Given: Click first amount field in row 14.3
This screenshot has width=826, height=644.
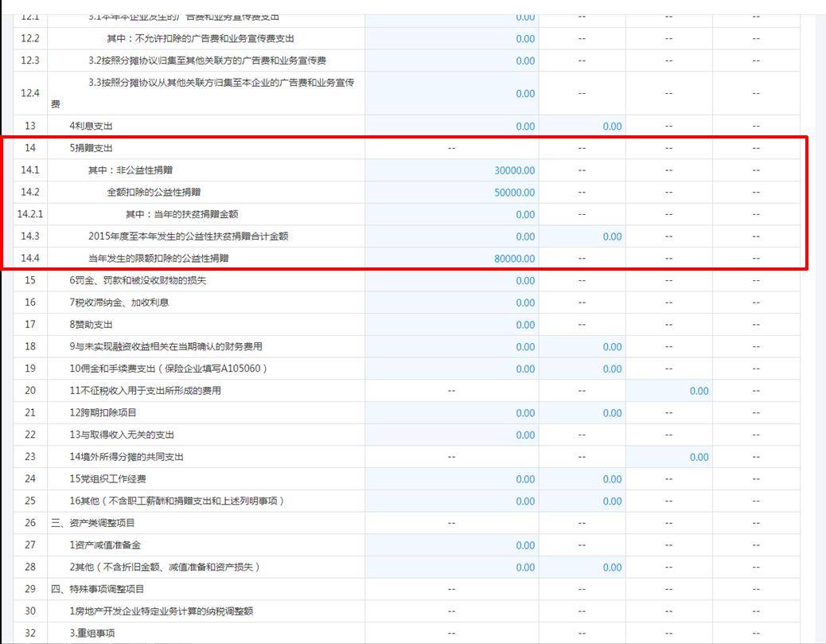Looking at the screenshot, I should point(452,236).
